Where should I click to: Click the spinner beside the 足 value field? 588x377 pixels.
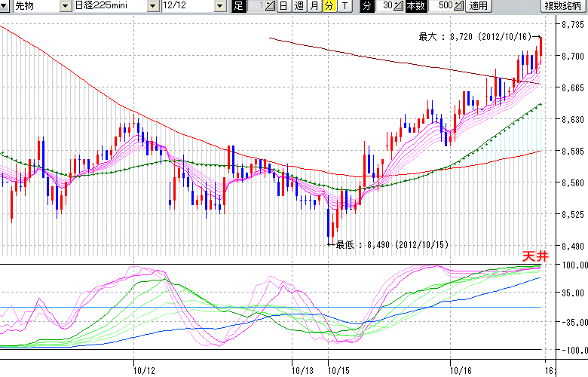[x=270, y=6]
